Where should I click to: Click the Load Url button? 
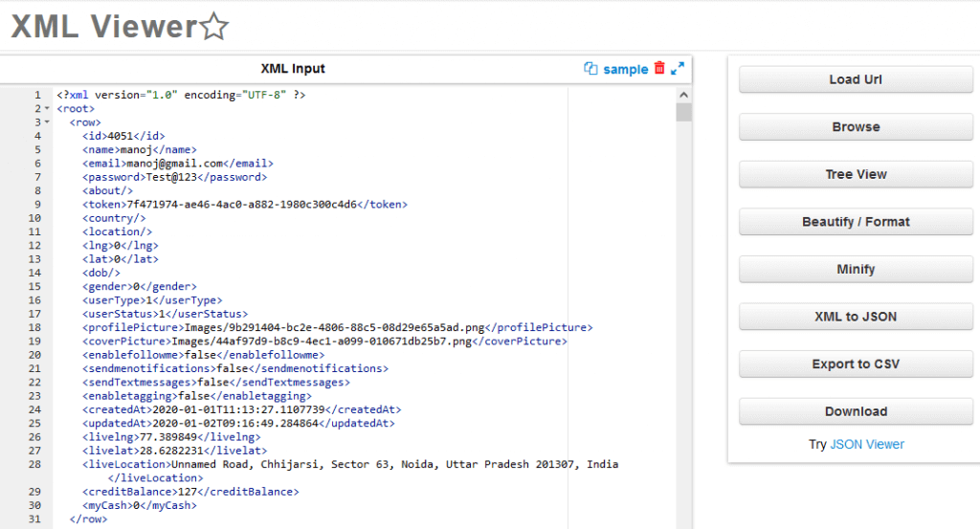coord(856,79)
